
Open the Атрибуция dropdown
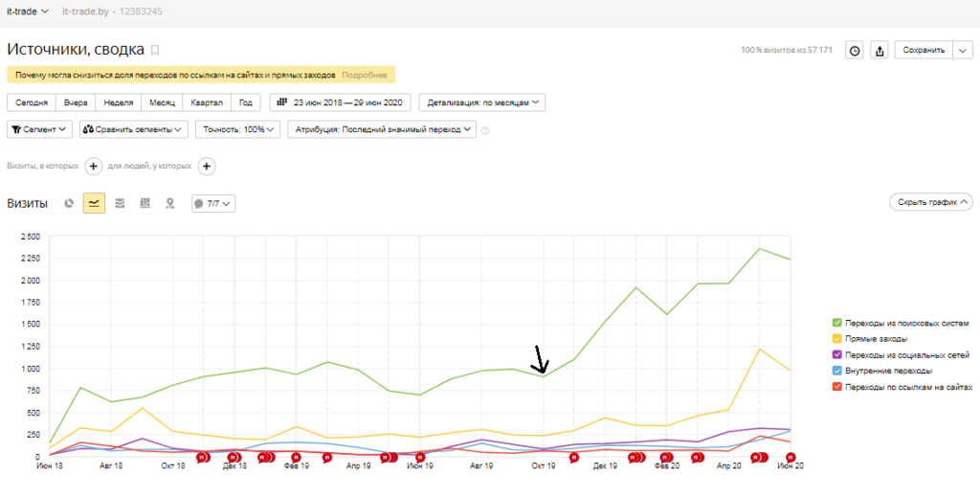click(x=382, y=129)
